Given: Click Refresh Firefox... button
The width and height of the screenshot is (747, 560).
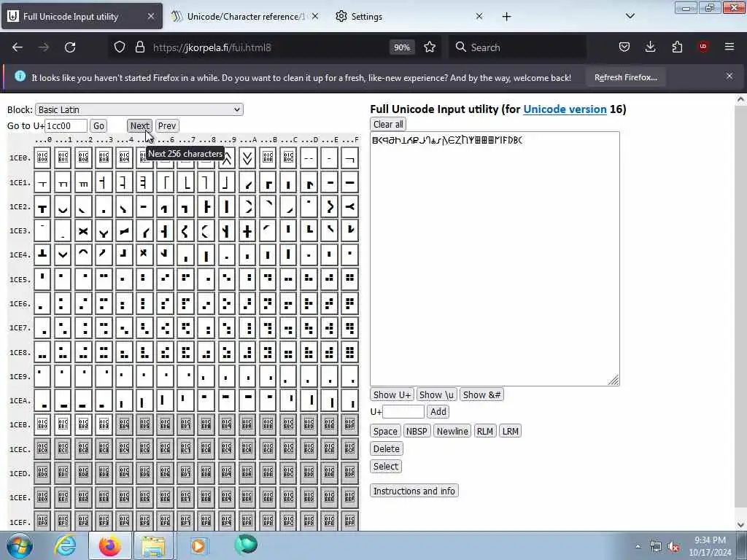Looking at the screenshot, I should point(625,77).
